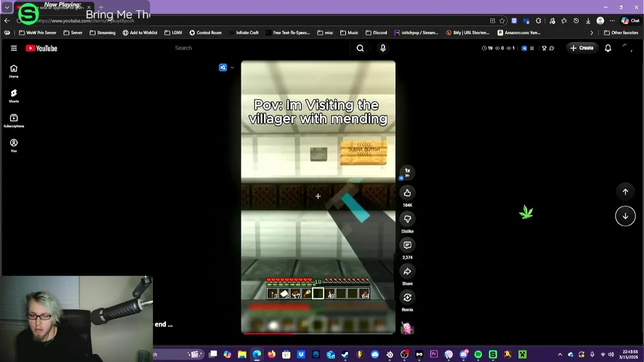Open the browser profile avatar

point(600,21)
